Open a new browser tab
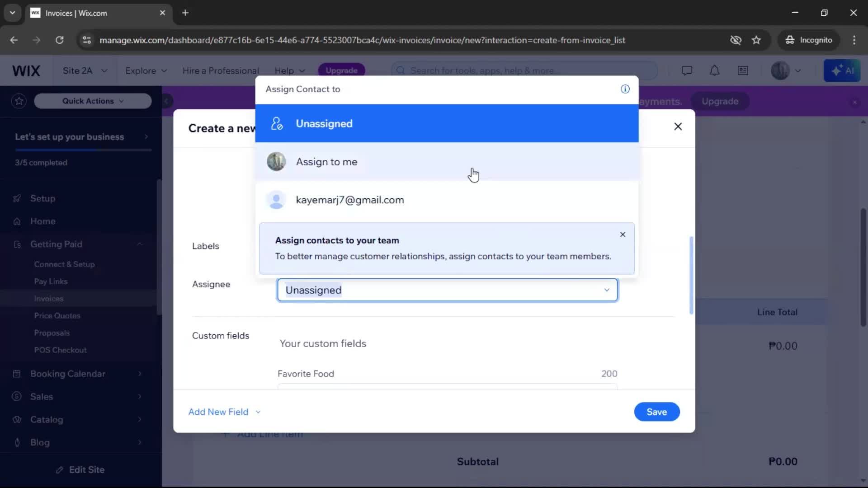The width and height of the screenshot is (868, 488). (185, 13)
